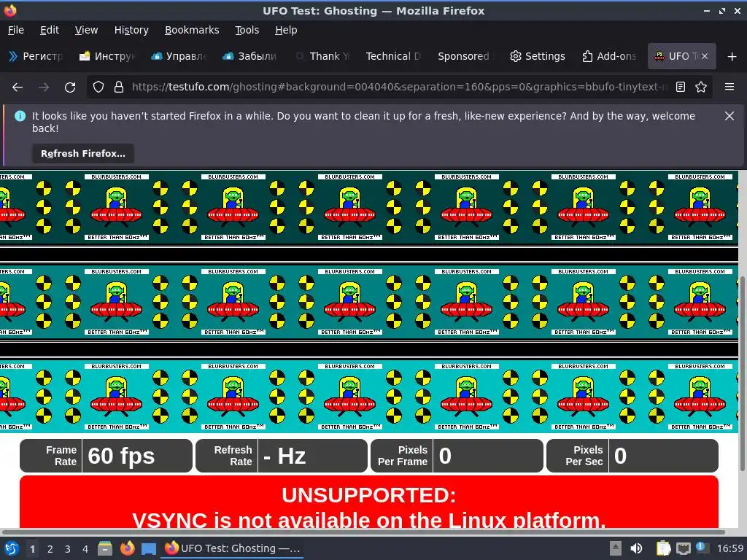Switch to virtual desktop 1
Screen dimensions: 747x560
tap(32, 549)
